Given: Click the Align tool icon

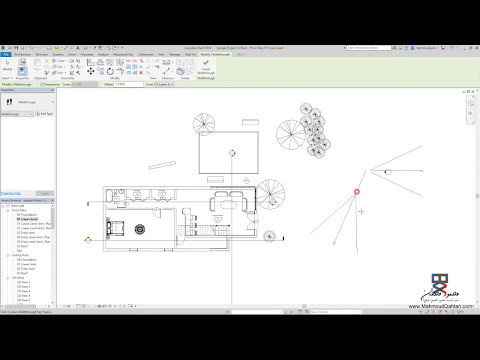Looking at the screenshot, I should pos(91,62).
